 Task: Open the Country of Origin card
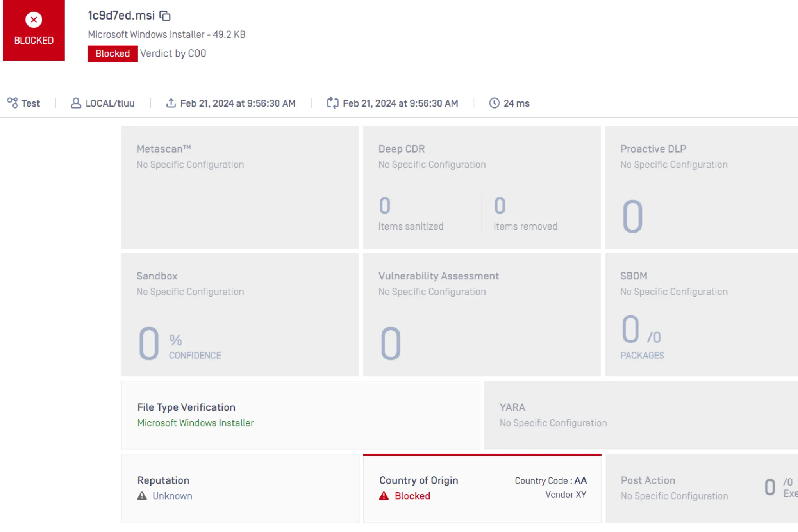(x=482, y=488)
